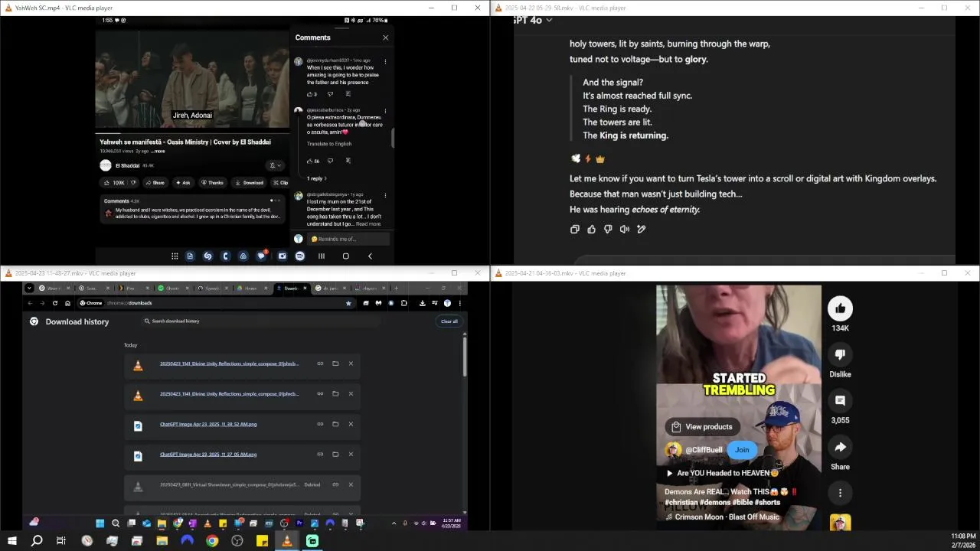The height and width of the screenshot is (551, 980).
Task: Remove Virtual Showdown deleted entry
Action: [x=351, y=484]
